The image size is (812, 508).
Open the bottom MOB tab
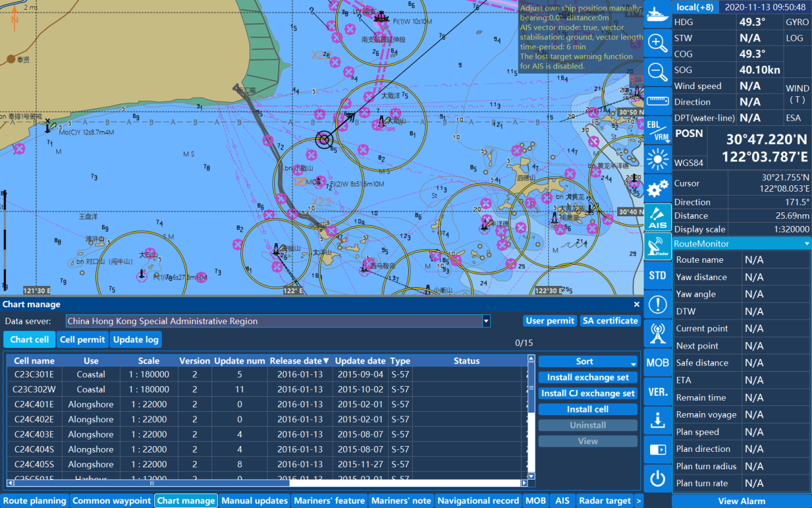[x=535, y=500]
